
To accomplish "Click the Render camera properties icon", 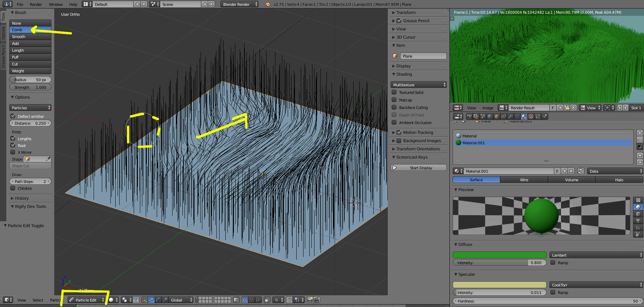I will [x=469, y=116].
